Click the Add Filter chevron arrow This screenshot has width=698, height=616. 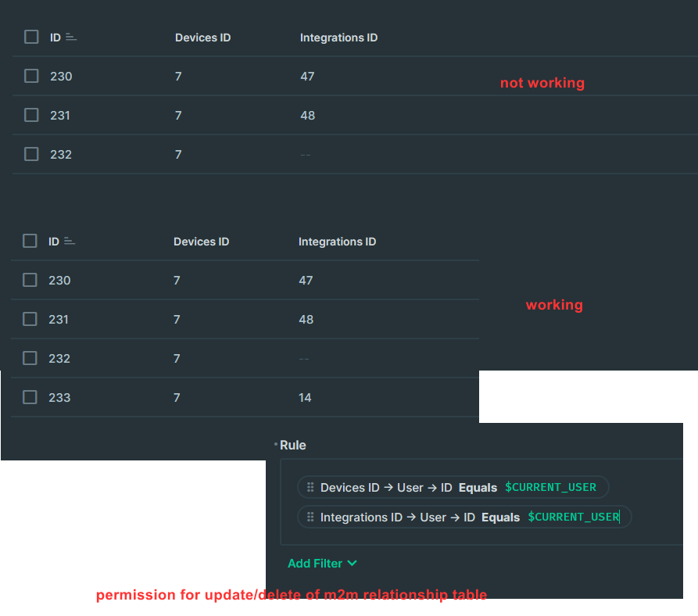tap(352, 564)
